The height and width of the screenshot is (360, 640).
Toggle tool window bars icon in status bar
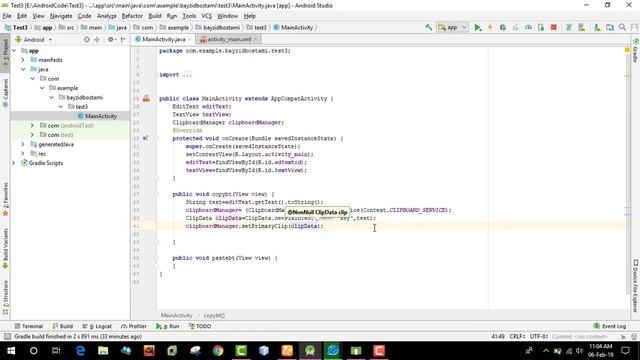7,336
